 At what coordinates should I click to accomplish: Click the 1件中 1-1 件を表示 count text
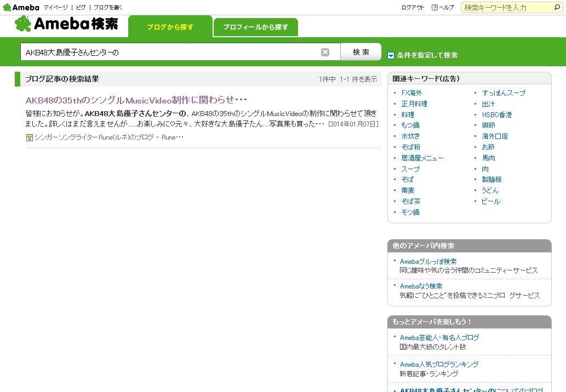pyautogui.click(x=348, y=79)
